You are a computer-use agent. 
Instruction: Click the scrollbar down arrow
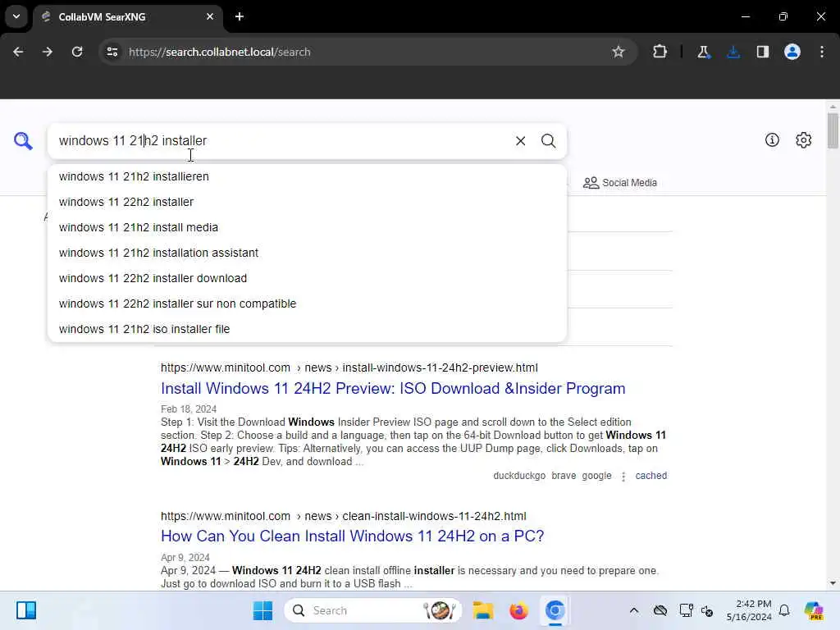point(833,583)
